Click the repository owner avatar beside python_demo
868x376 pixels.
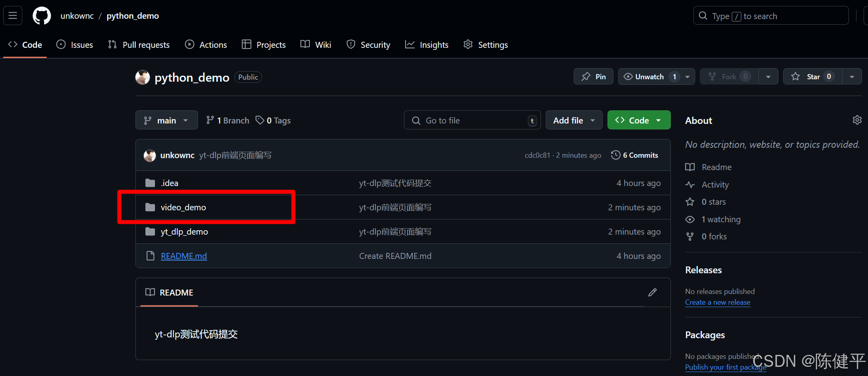[143, 77]
